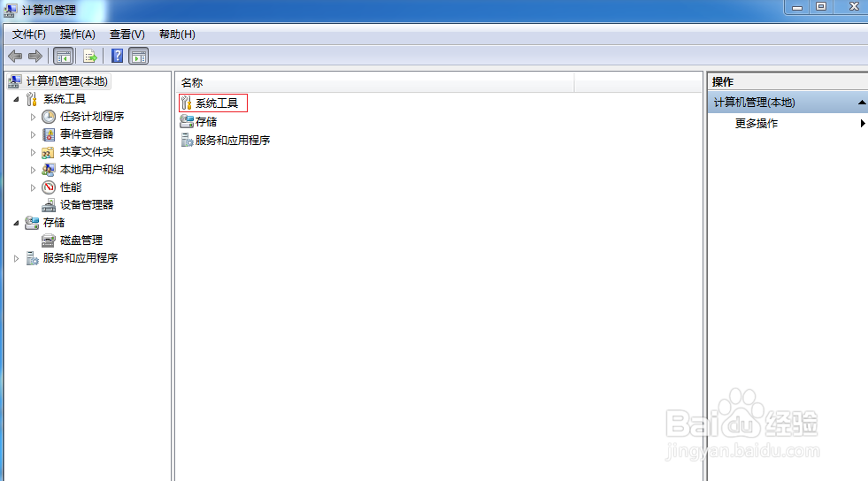The image size is (868, 481).
Task: Open the Help question-mark toolbar icon
Action: [118, 56]
